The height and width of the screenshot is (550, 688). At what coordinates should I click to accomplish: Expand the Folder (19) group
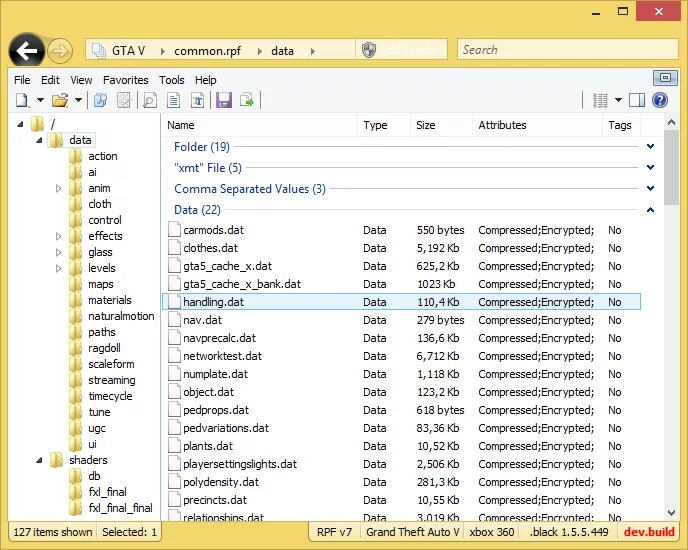pos(650,147)
